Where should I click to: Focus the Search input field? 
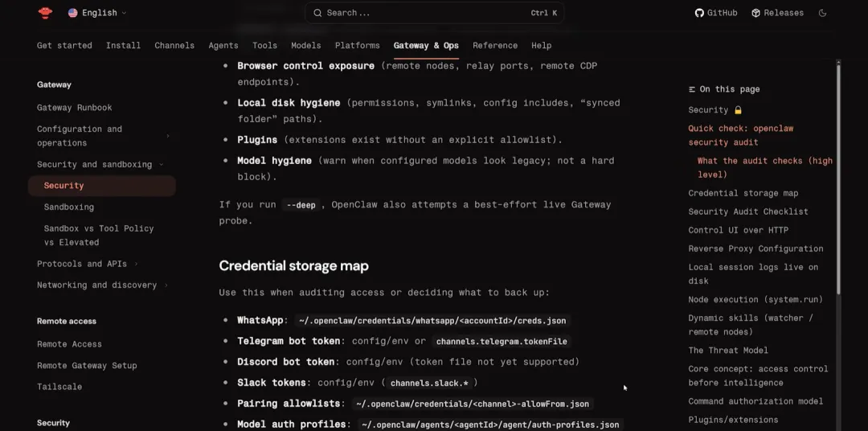coord(435,13)
